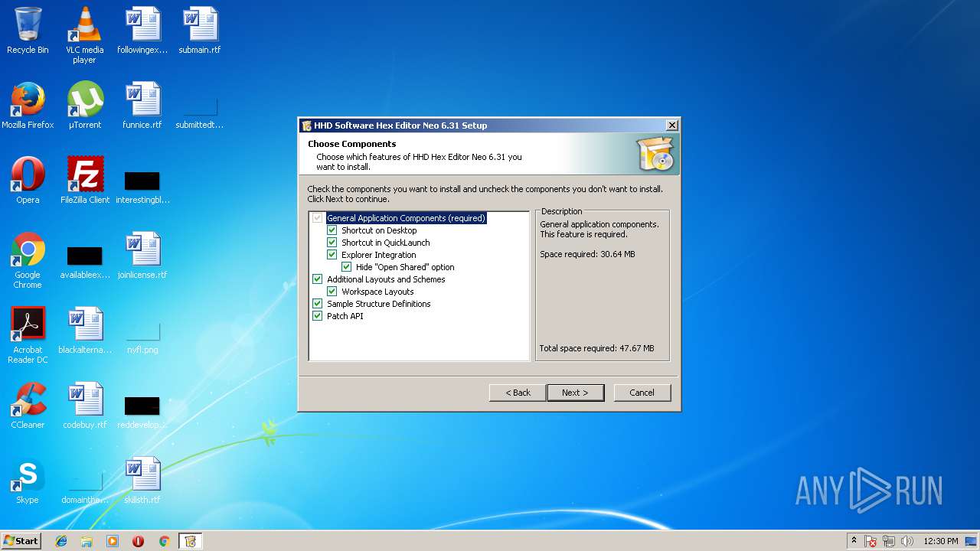Open funnice.rtf document icon
Screen dimensions: 980x551
[142, 106]
